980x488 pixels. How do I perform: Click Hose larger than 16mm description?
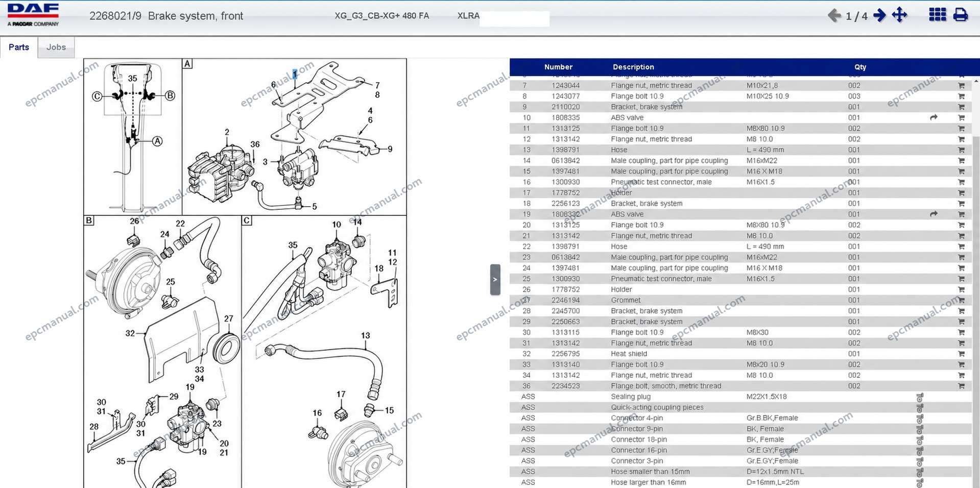[x=649, y=482]
